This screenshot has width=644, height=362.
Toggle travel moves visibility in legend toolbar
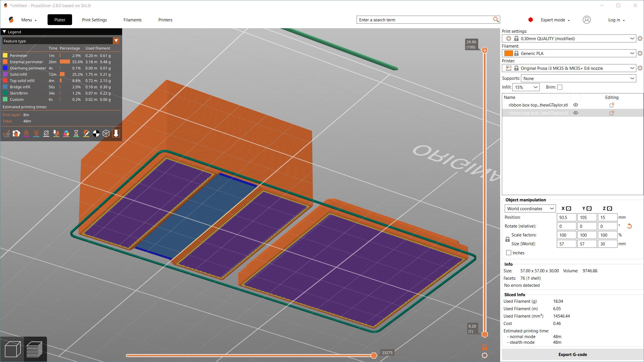click(6, 133)
